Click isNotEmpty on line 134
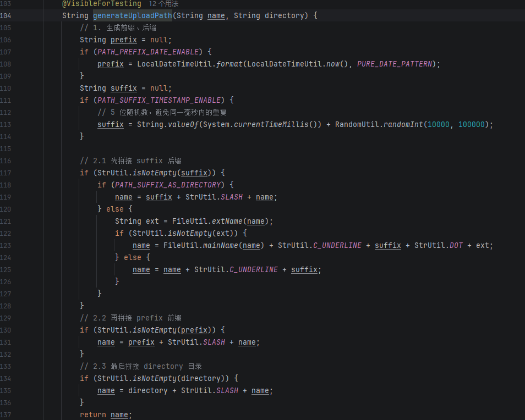Image resolution: width=525 pixels, height=420 pixels. 155,379
